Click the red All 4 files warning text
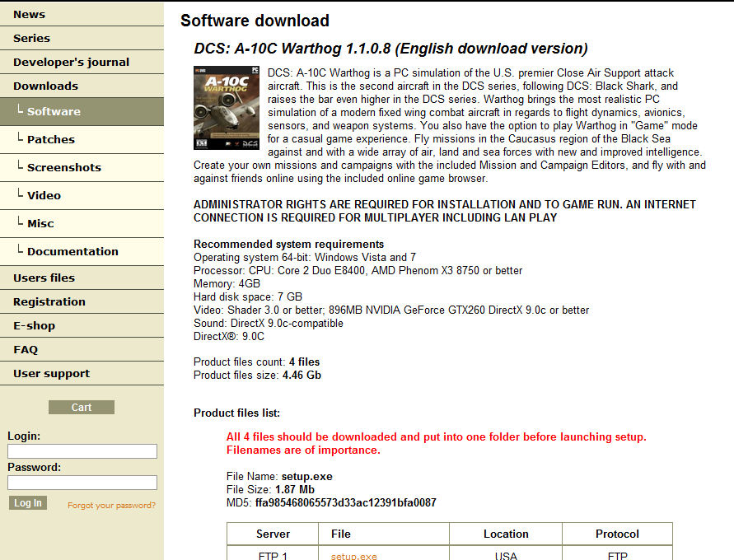Viewport: 734px width, 560px height. [437, 444]
